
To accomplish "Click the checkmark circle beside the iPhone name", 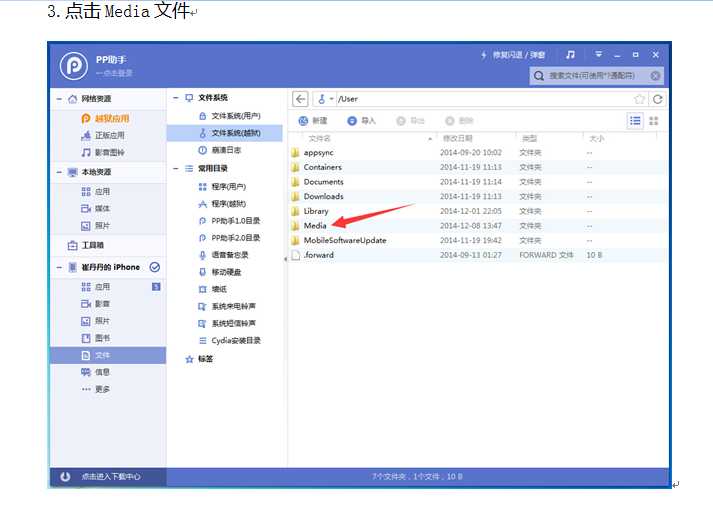I will point(155,267).
